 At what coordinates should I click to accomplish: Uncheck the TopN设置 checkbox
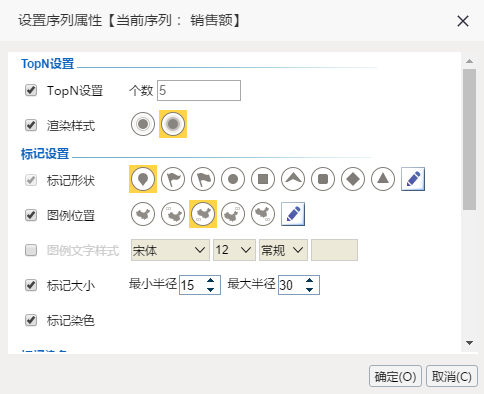click(31, 90)
